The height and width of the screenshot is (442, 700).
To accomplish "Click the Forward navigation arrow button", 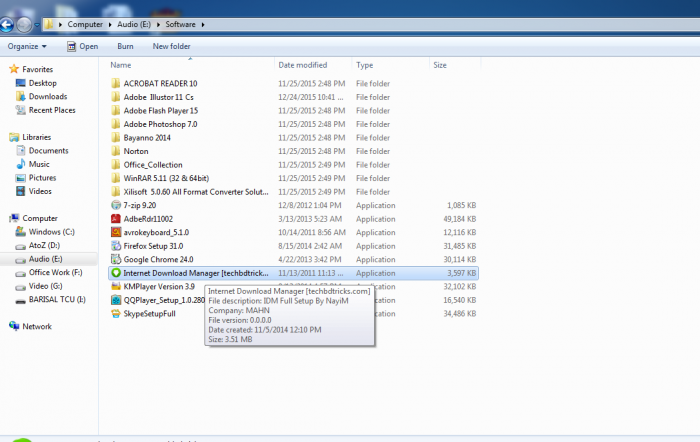I will (x=24, y=25).
